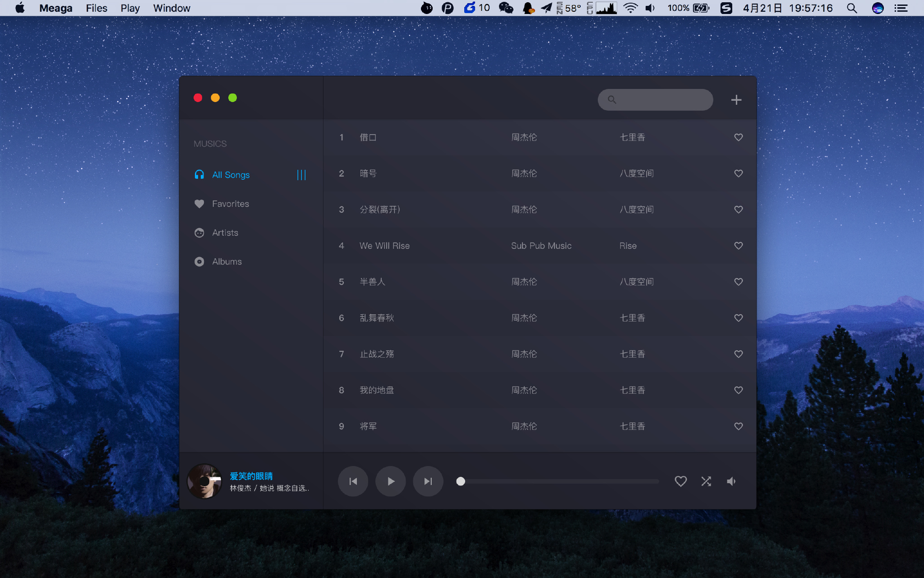
Task: Click the now playing album cover
Action: 204,481
